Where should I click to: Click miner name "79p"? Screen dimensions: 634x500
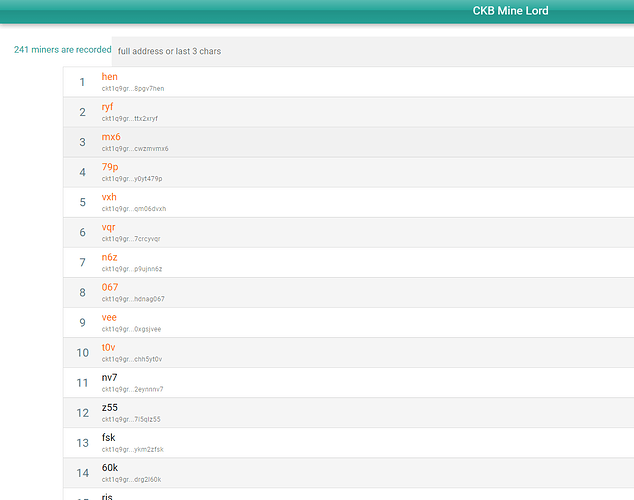click(x=110, y=167)
